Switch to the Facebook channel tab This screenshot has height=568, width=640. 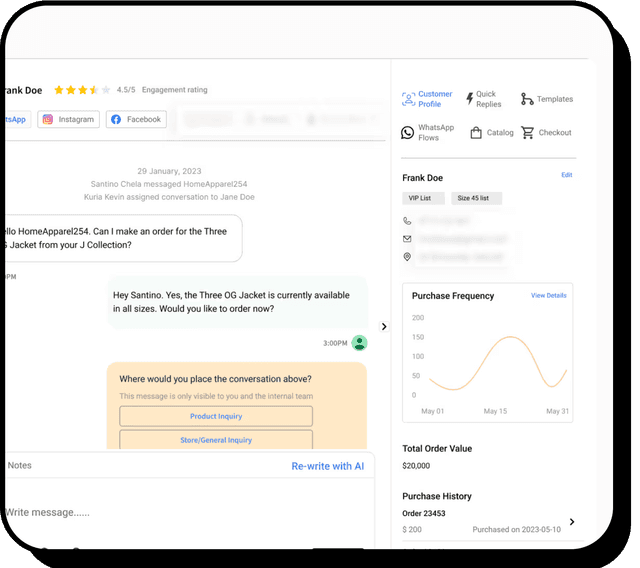(x=136, y=119)
